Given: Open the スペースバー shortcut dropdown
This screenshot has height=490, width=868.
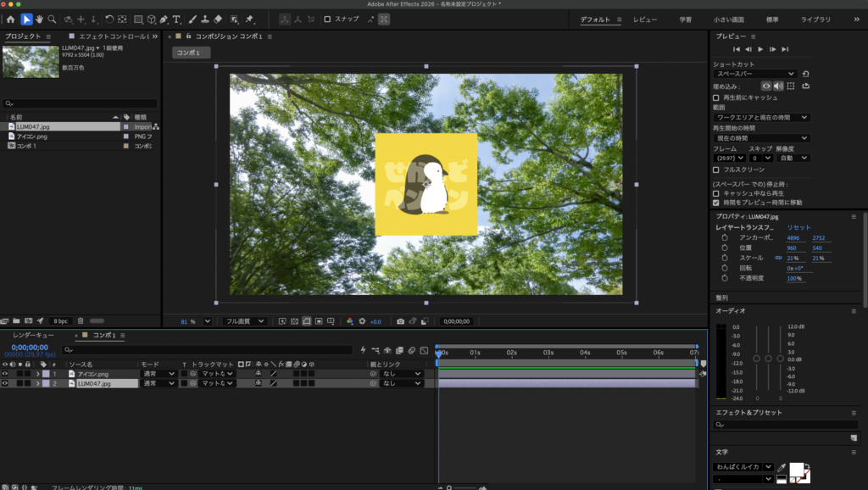Looking at the screenshot, I should coord(755,74).
